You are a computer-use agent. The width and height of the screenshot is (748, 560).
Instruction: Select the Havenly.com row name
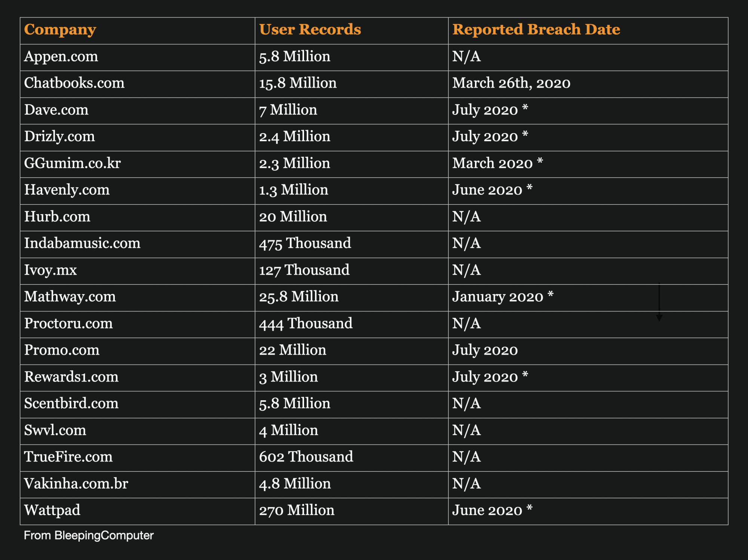pyautogui.click(x=67, y=190)
